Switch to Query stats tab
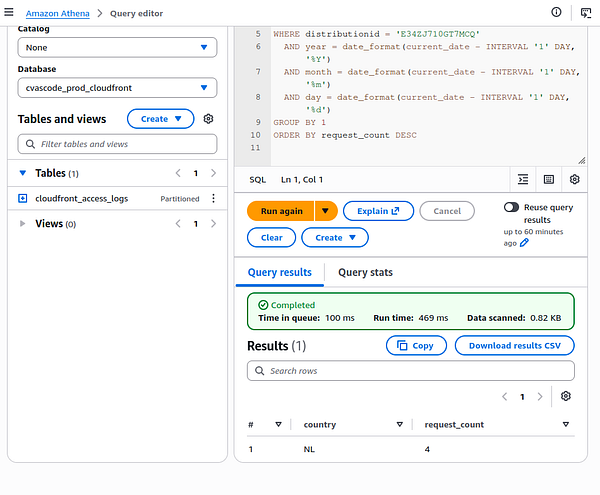Screen dimensions: 600x495 click(x=365, y=272)
